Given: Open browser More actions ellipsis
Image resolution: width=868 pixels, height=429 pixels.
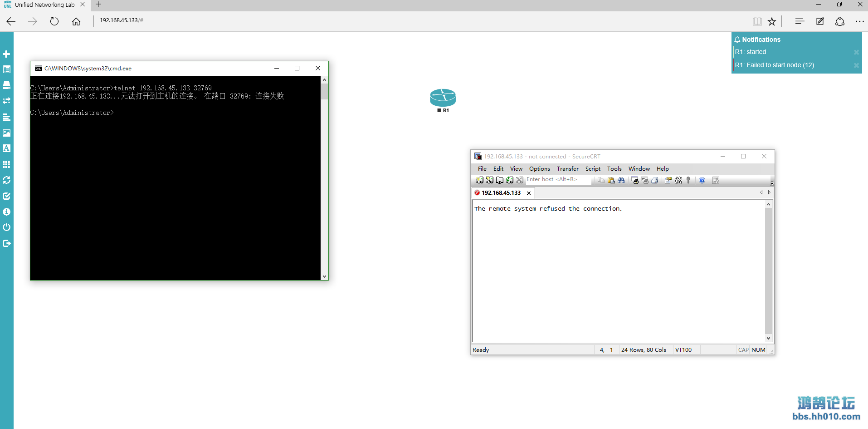Looking at the screenshot, I should (x=859, y=21).
